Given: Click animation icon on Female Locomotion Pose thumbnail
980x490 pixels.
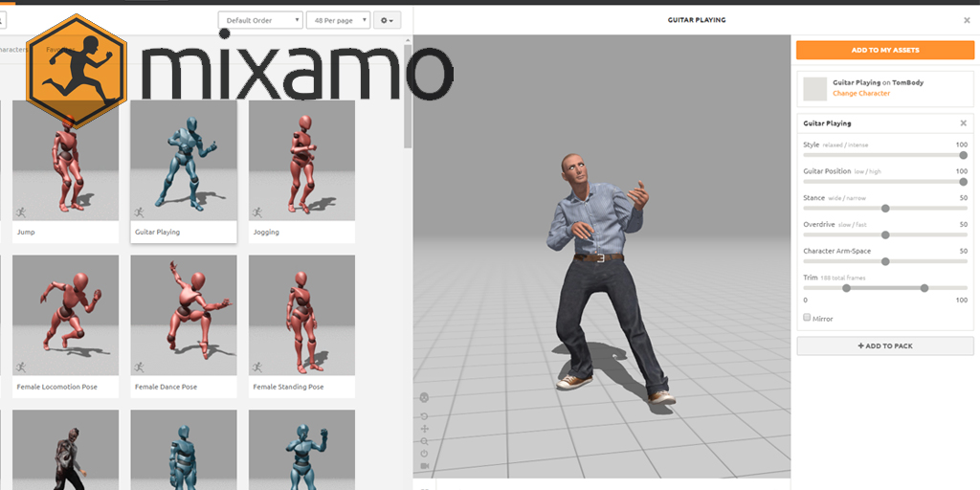Looking at the screenshot, I should [21, 367].
